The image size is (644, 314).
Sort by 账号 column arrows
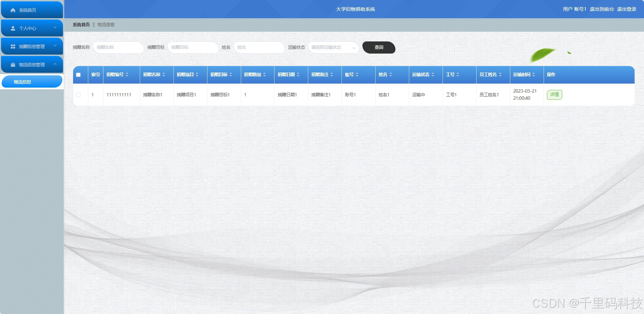(x=357, y=74)
